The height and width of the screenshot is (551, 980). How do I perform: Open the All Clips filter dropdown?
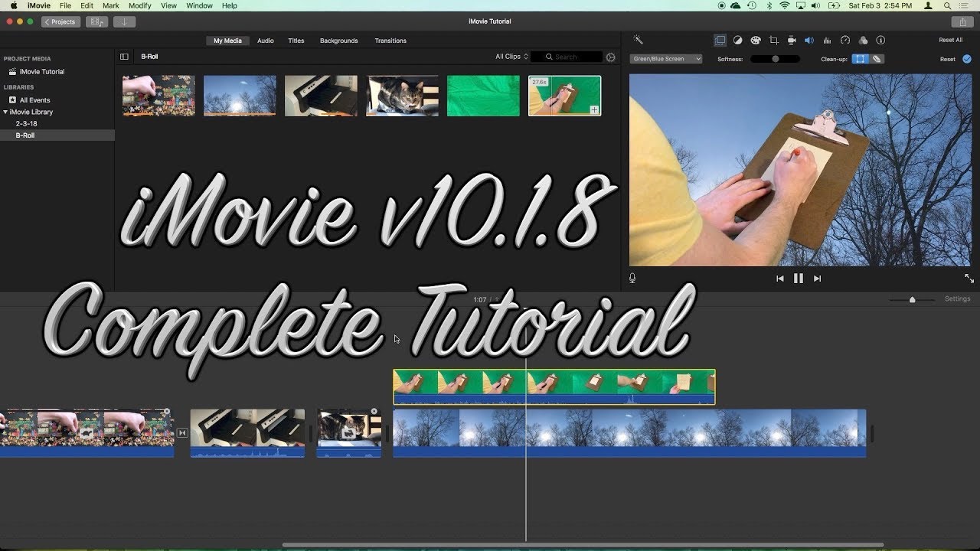pos(511,57)
